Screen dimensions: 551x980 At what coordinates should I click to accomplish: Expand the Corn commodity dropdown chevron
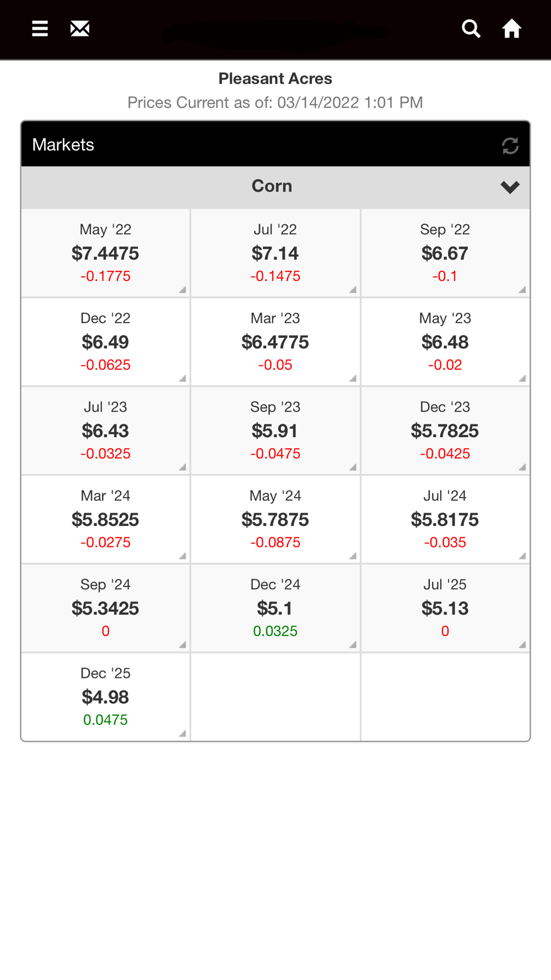tap(510, 187)
